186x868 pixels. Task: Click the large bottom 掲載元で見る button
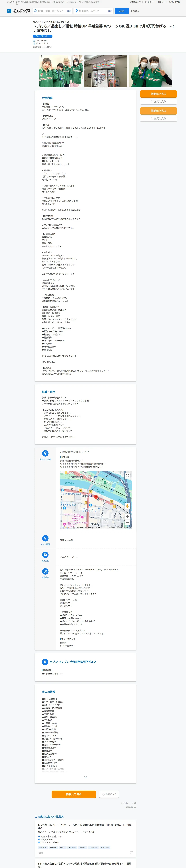tap(74, 794)
